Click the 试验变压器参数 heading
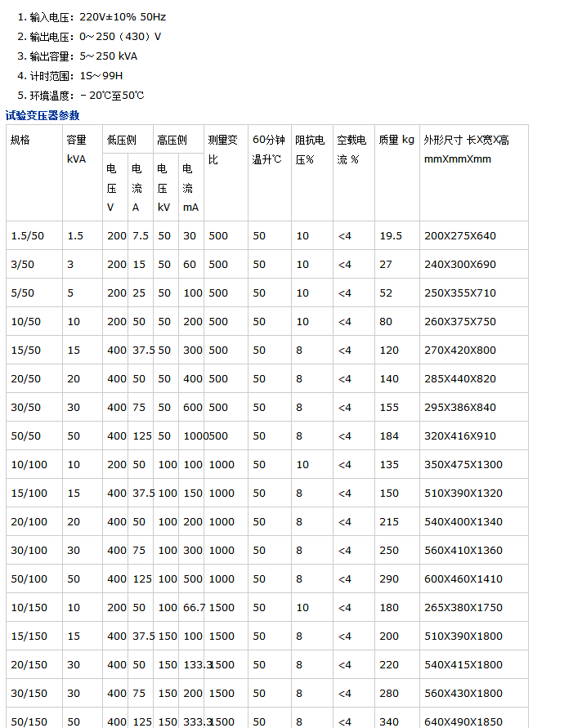This screenshot has width=582, height=728. point(43,115)
